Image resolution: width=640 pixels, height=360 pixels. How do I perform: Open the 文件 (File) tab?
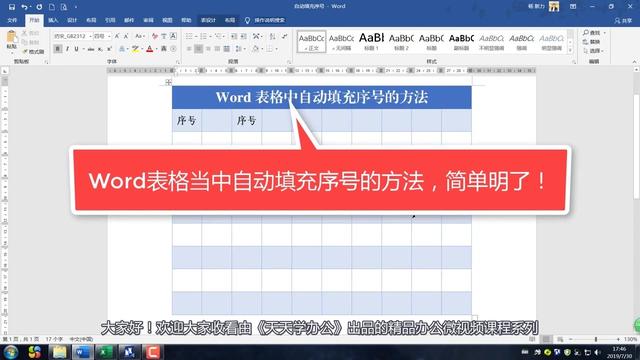point(12,20)
